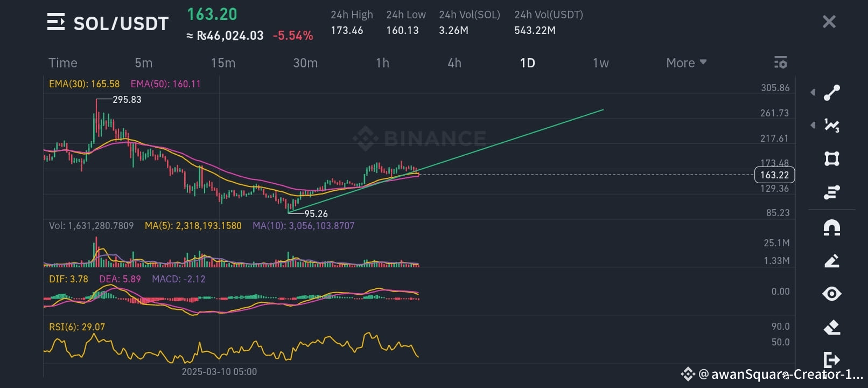Image resolution: width=868 pixels, height=388 pixels.
Task: Exit drawing mode with the exit icon
Action: click(x=832, y=359)
